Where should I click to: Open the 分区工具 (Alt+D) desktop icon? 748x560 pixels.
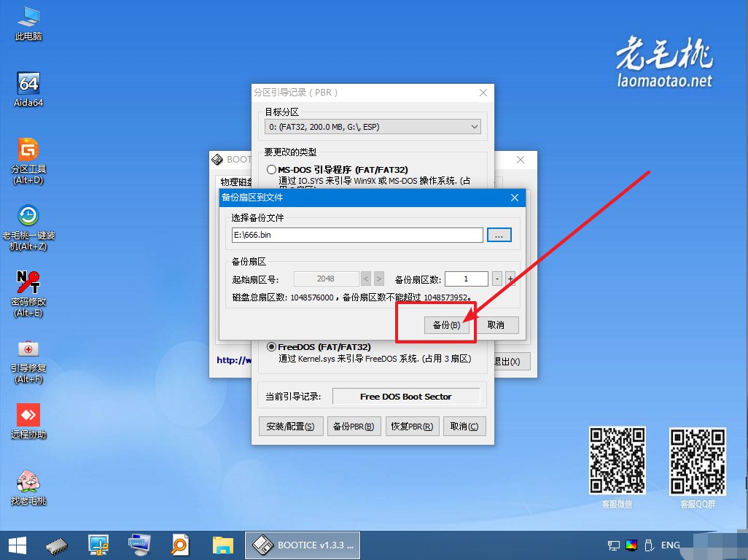[28, 160]
